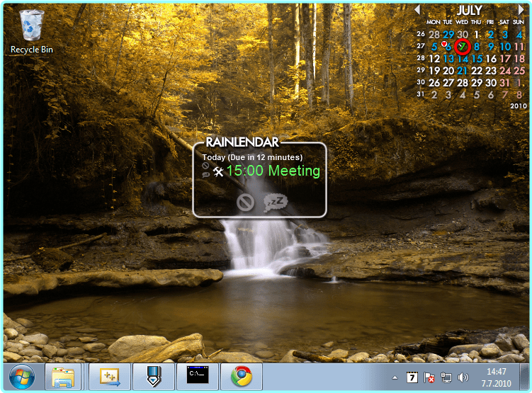Select July 21 in the calendar
532x393 pixels.
(x=463, y=71)
